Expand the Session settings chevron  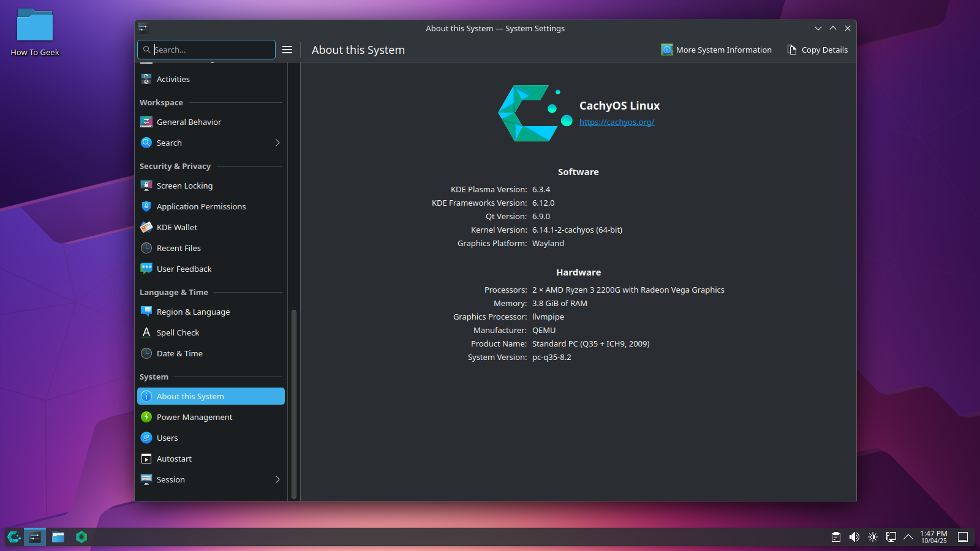pyautogui.click(x=277, y=479)
